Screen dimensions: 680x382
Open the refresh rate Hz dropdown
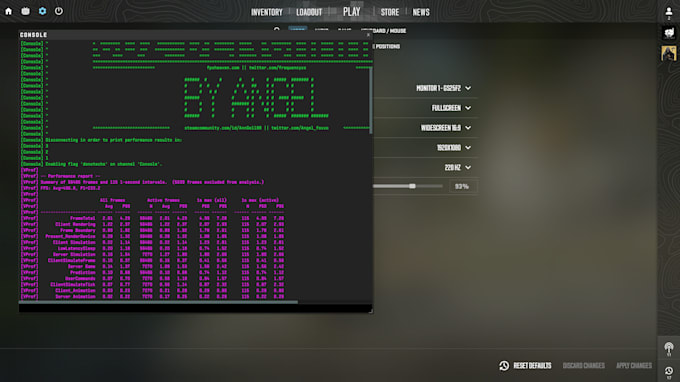pos(458,167)
